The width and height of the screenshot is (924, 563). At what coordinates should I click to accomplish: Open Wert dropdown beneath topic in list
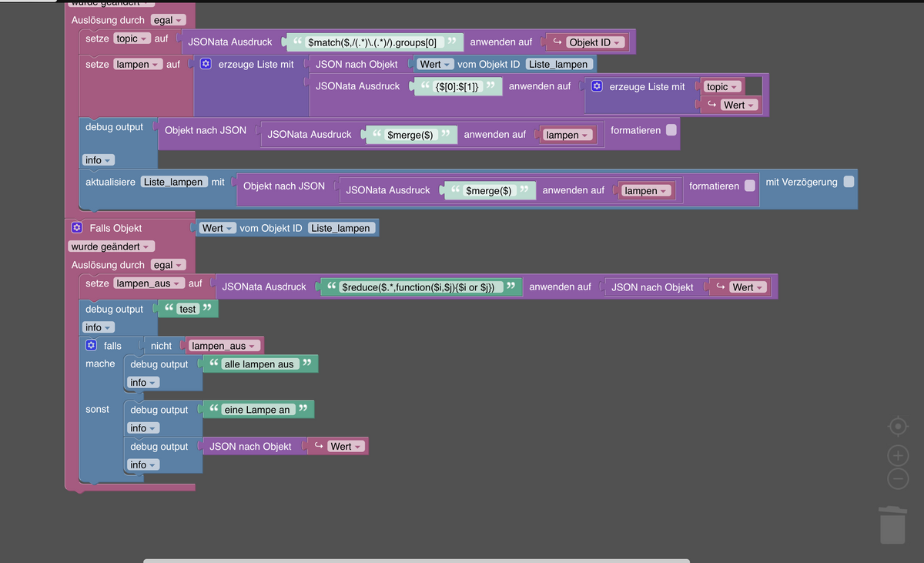[739, 106]
